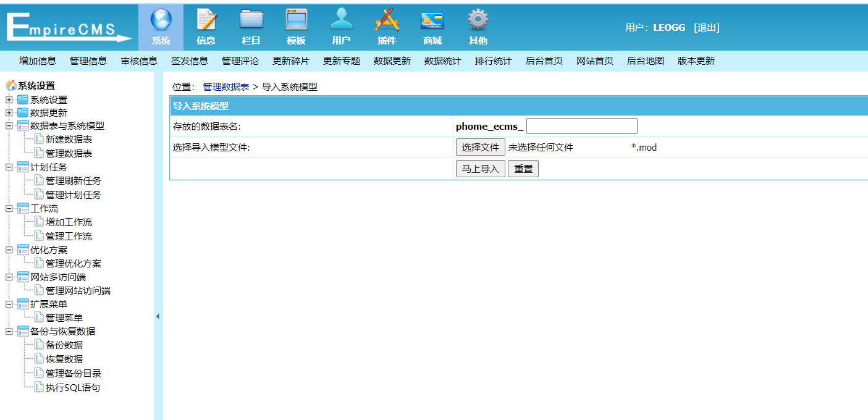Click the 马上导入 import button

click(x=480, y=168)
